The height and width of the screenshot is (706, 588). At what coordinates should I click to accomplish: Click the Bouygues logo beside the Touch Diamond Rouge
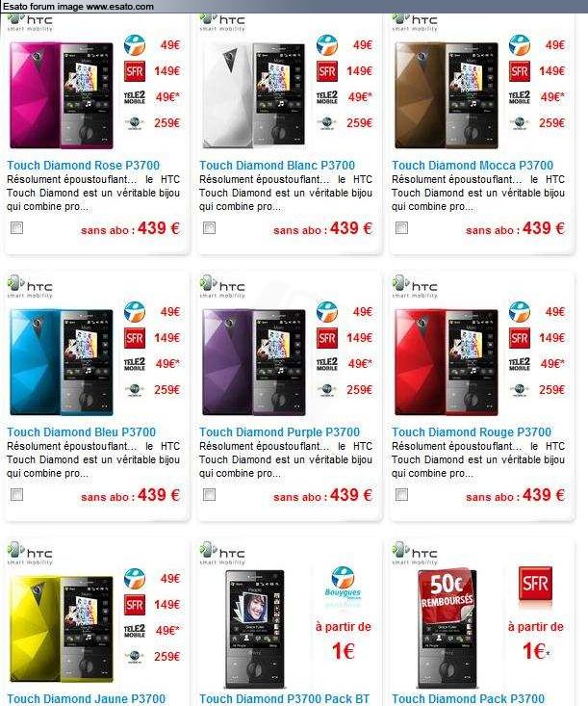[519, 312]
